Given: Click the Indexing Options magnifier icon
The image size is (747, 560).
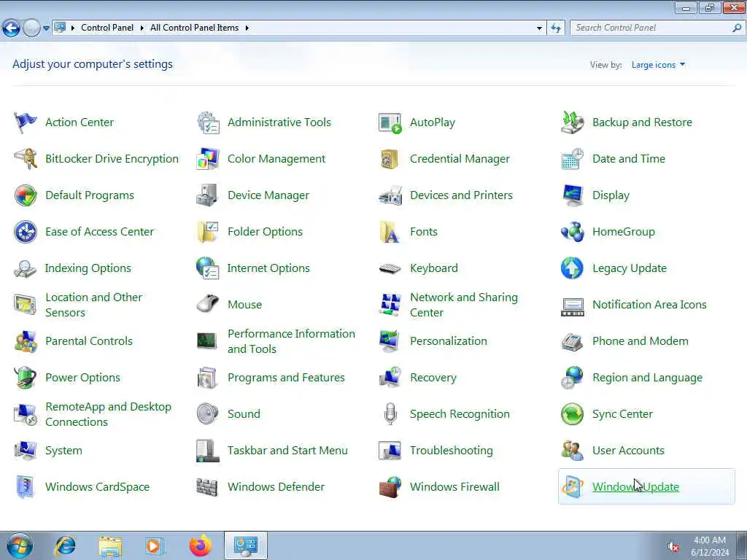Looking at the screenshot, I should 26,268.
